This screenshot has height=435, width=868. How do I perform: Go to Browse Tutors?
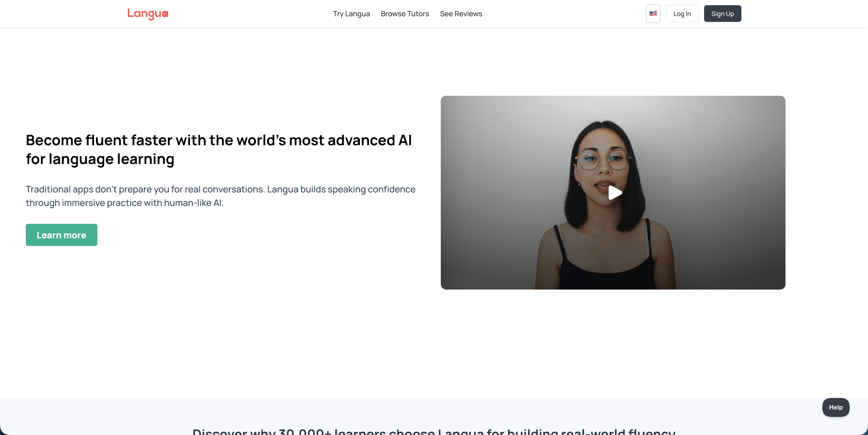click(405, 14)
